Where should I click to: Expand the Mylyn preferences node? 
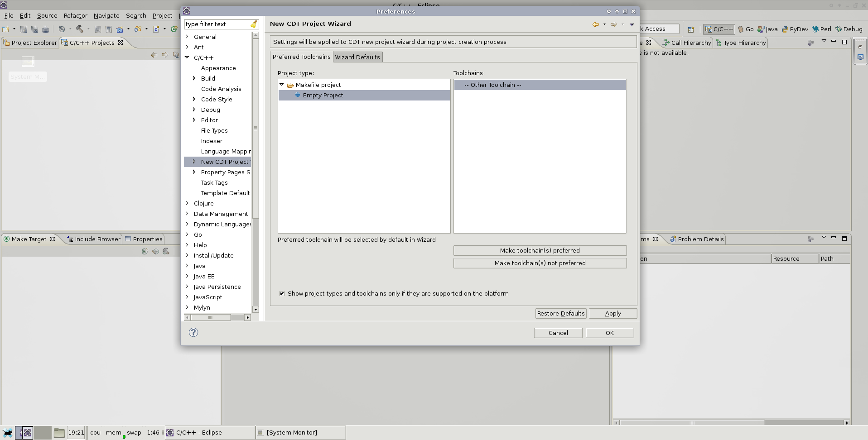[x=187, y=307]
